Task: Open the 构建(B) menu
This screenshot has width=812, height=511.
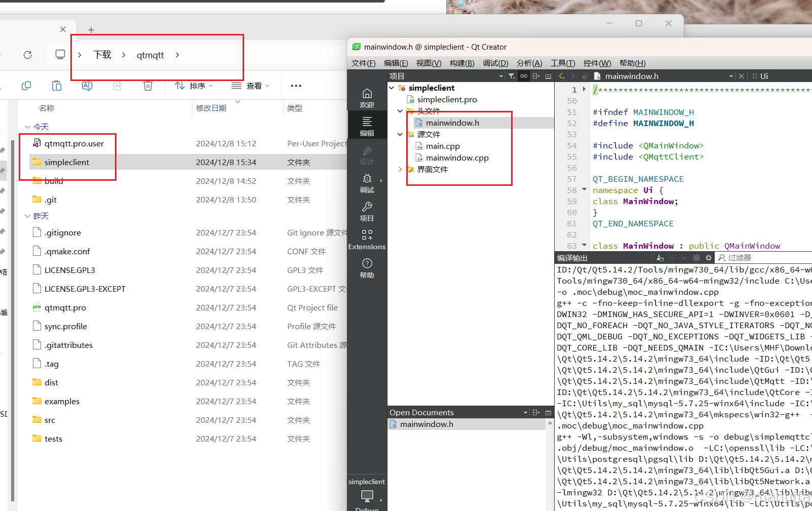Action: tap(462, 63)
